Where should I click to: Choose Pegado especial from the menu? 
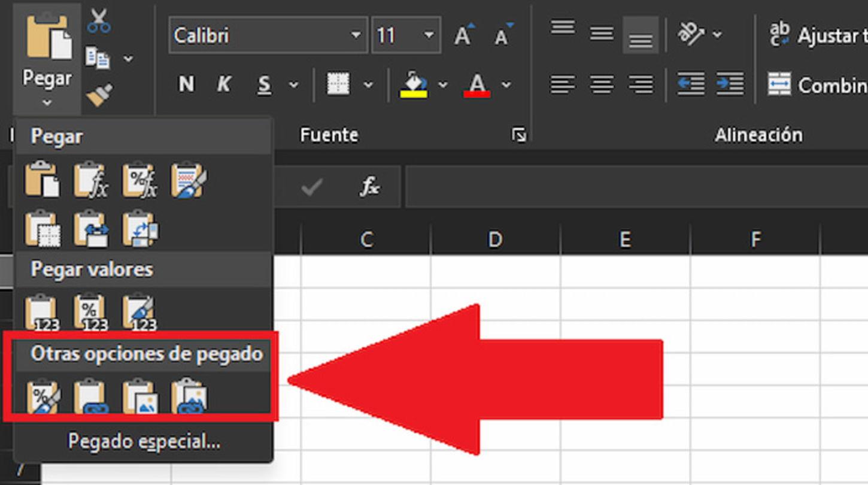tap(145, 442)
